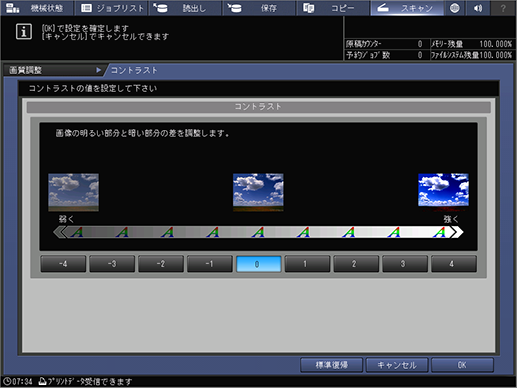
Task: Select the コントラスト breadcrumb label
Action: tap(134, 70)
